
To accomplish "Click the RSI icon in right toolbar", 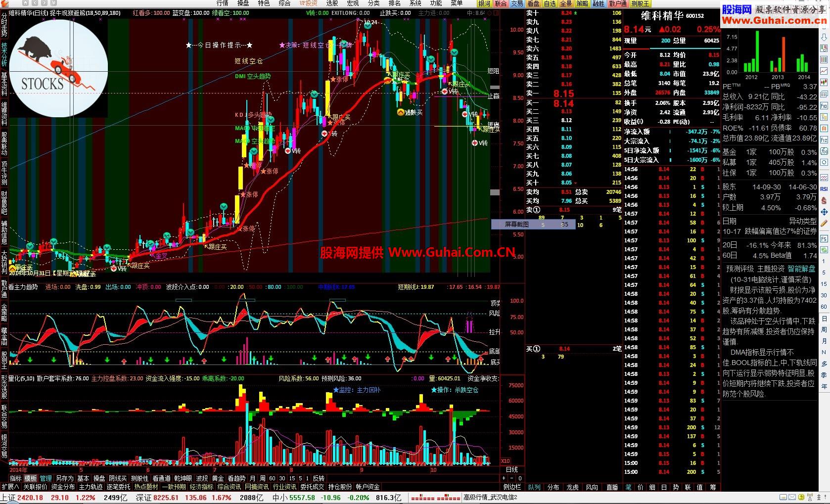I will 824,188.
